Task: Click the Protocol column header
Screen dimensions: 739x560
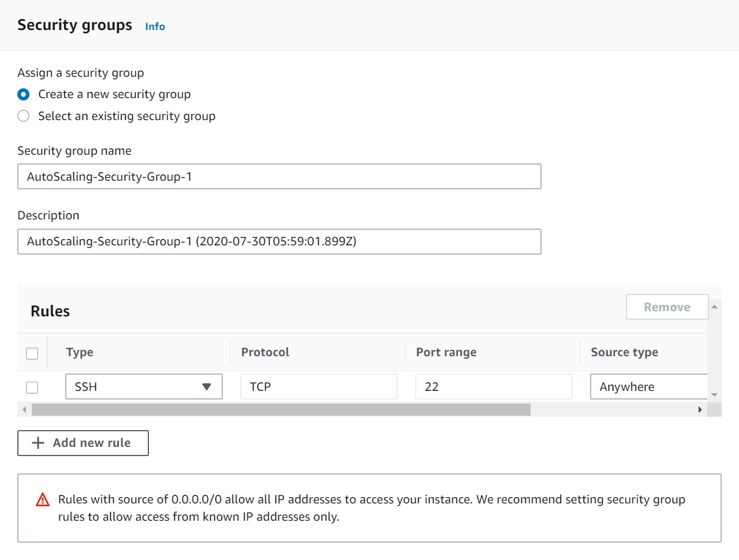Action: click(265, 352)
